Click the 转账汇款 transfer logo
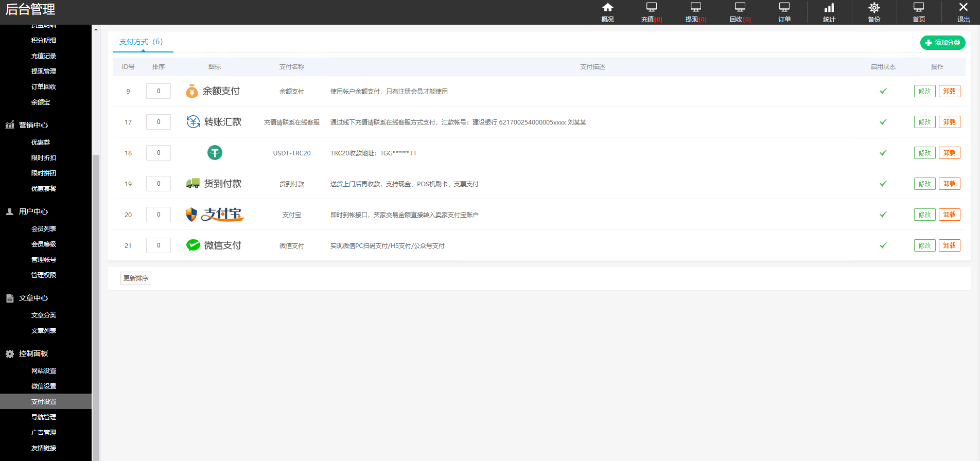Viewport: 980px width, 461px height. coord(214,122)
